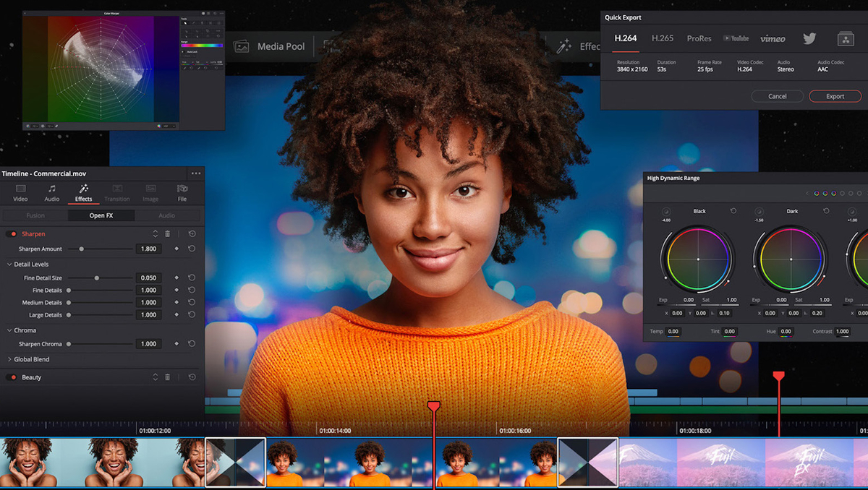Click the Dark color wheel center point
Image resolution: width=868 pixels, height=490 pixels.
[x=791, y=259]
